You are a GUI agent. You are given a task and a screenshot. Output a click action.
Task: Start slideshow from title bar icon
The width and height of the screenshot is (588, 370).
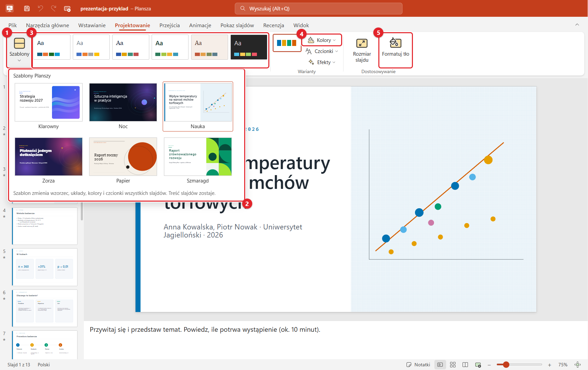pyautogui.click(x=67, y=8)
